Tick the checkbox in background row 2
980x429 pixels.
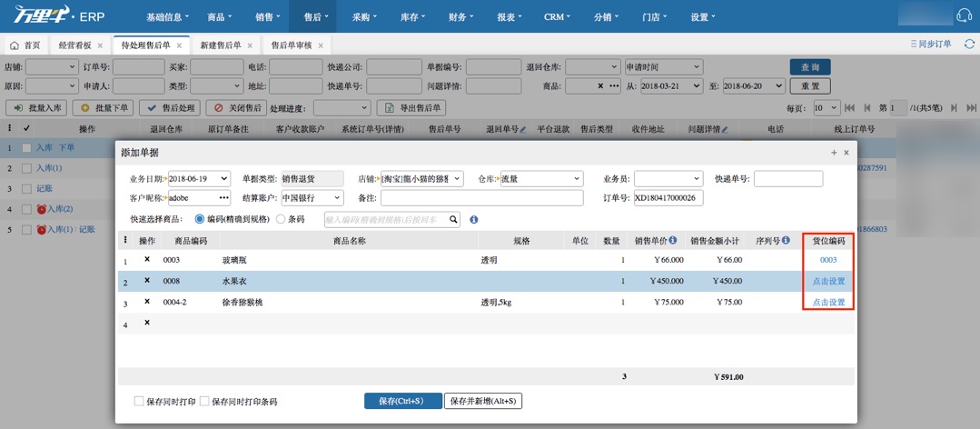[x=26, y=168]
